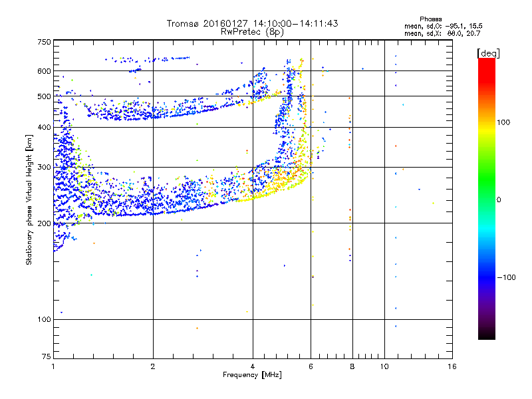532x399 pixels.
Task: Click the colorbar tick label '100'
Action: click(x=503, y=122)
